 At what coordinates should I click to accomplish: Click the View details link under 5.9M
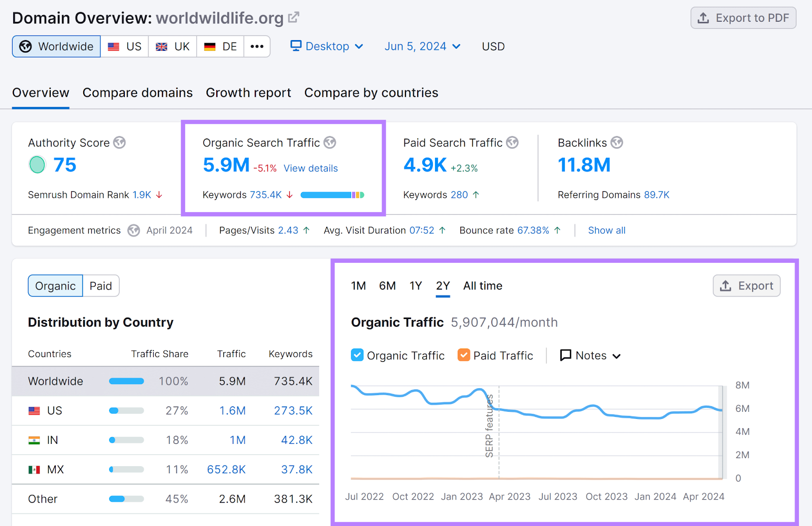click(x=310, y=168)
